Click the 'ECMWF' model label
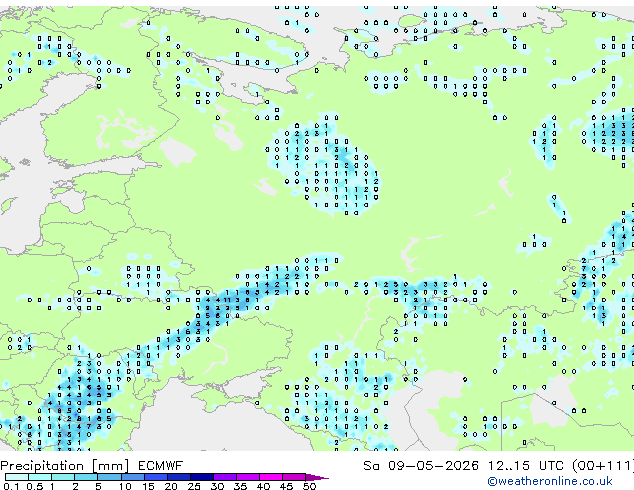Screen dimensions: 634x490 coord(161,466)
